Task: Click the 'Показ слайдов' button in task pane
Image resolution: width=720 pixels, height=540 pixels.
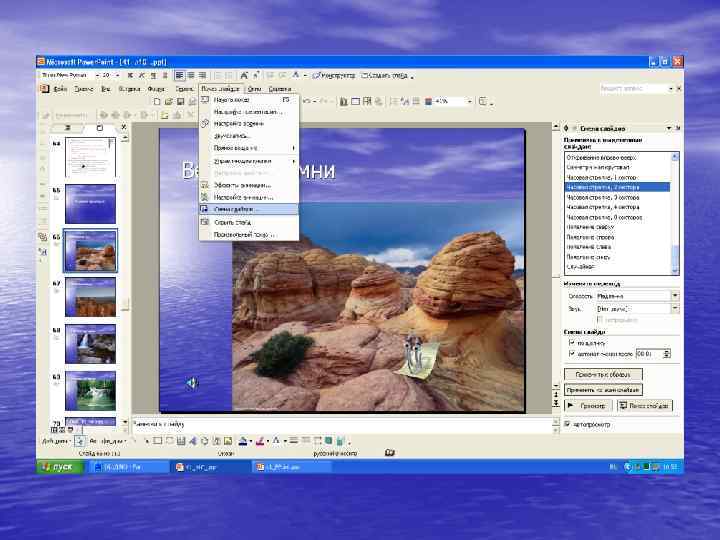Action: click(645, 405)
